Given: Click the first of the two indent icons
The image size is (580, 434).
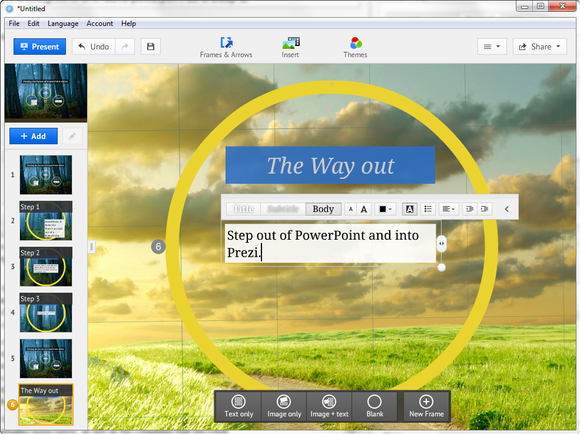Looking at the screenshot, I should click(470, 209).
